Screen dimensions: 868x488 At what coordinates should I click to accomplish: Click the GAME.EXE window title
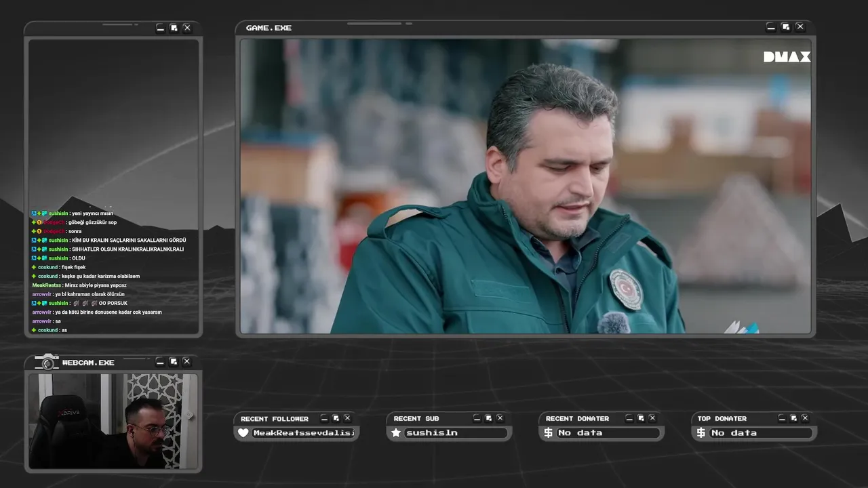[x=269, y=28]
